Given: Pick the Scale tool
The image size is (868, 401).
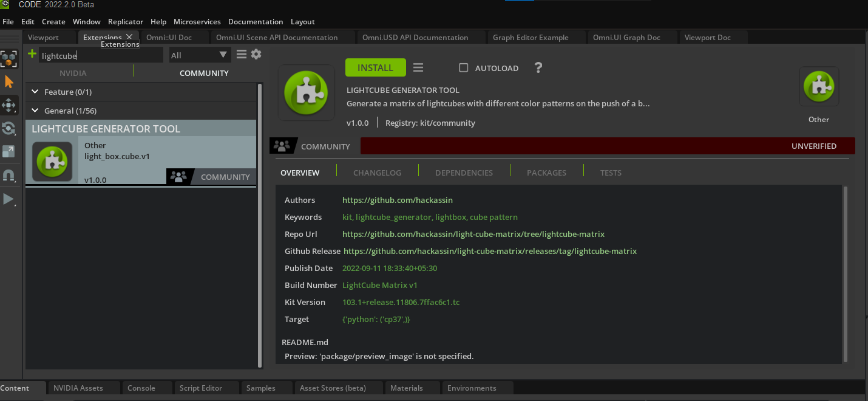Looking at the screenshot, I should tap(9, 152).
